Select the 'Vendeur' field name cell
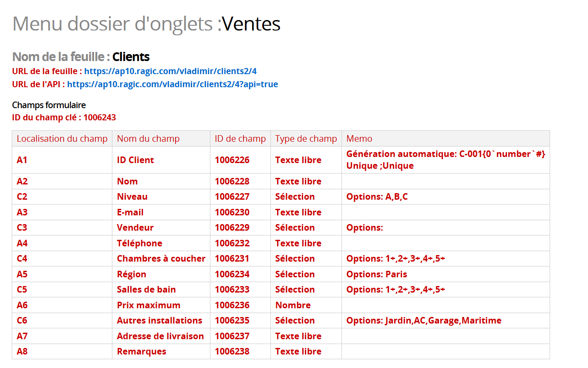 coord(161,228)
